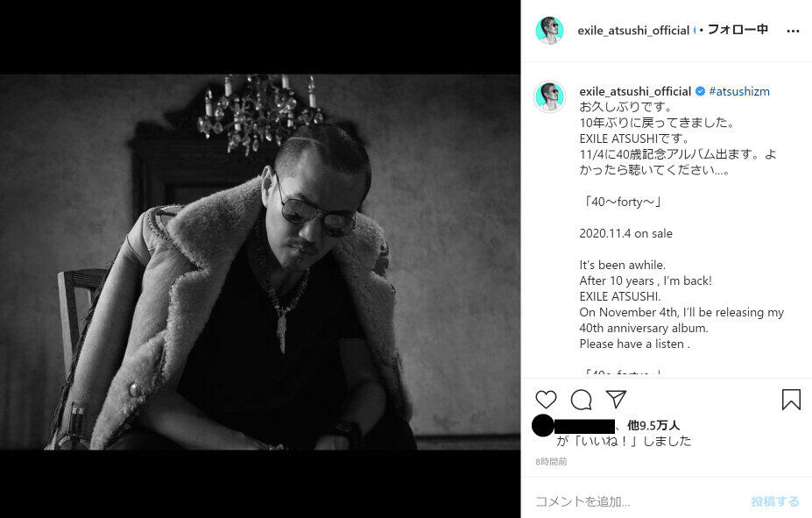Viewport: 812px width, 518px height.
Task: Click the 8時間前 timestamp
Action: coord(551,461)
